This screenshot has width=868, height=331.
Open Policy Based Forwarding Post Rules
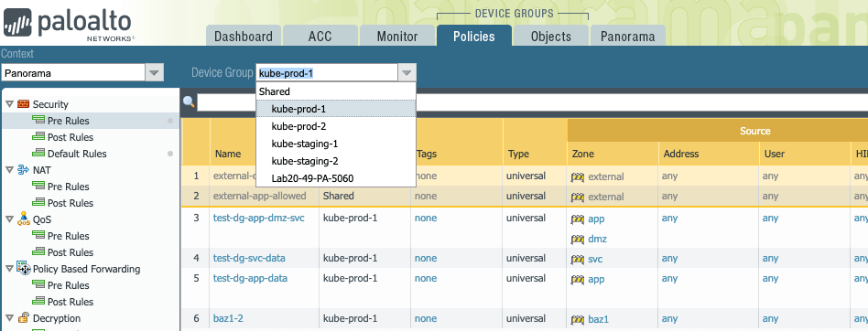point(71,302)
